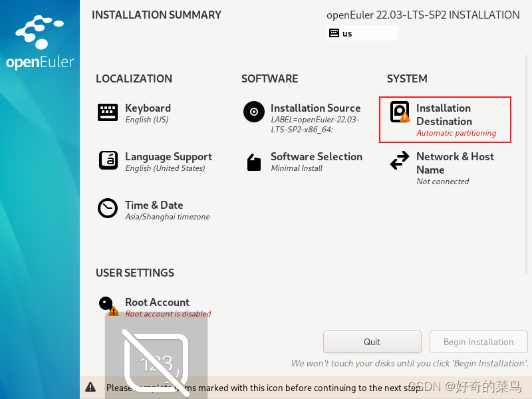Open the Keyboard settings label
This screenshot has height=399, width=532.
click(148, 108)
